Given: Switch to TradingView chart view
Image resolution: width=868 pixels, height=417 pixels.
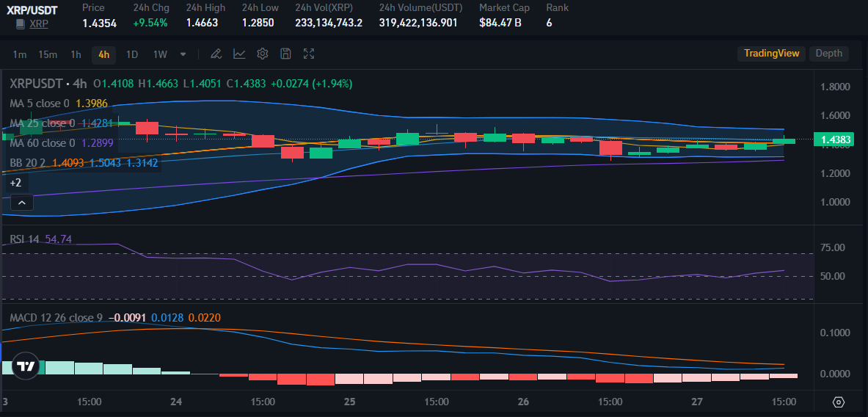Looking at the screenshot, I should coord(771,53).
